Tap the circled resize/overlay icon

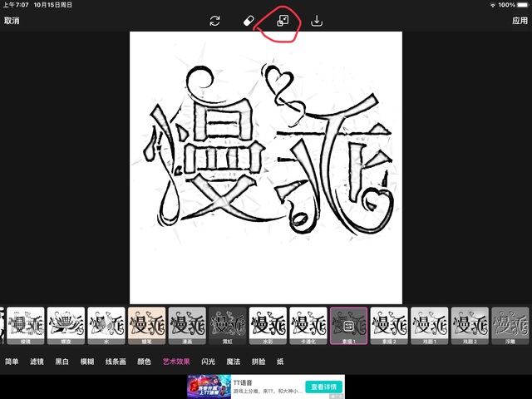[x=282, y=21]
